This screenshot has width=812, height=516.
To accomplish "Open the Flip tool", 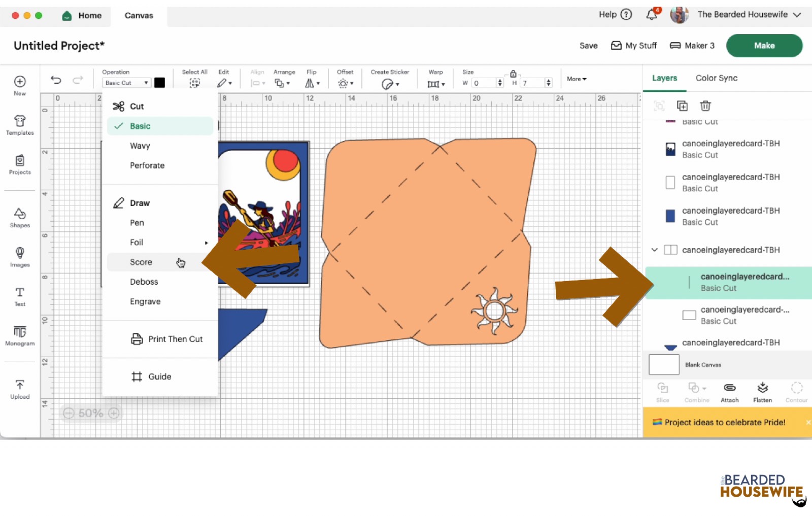I will click(312, 83).
